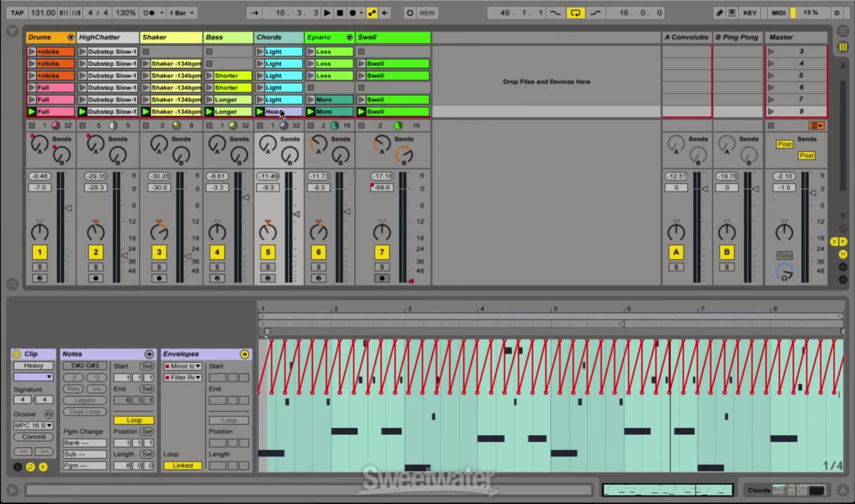The width and height of the screenshot is (855, 504).
Task: Toggle the MIDI arrangement overdub button
Action: point(372,13)
